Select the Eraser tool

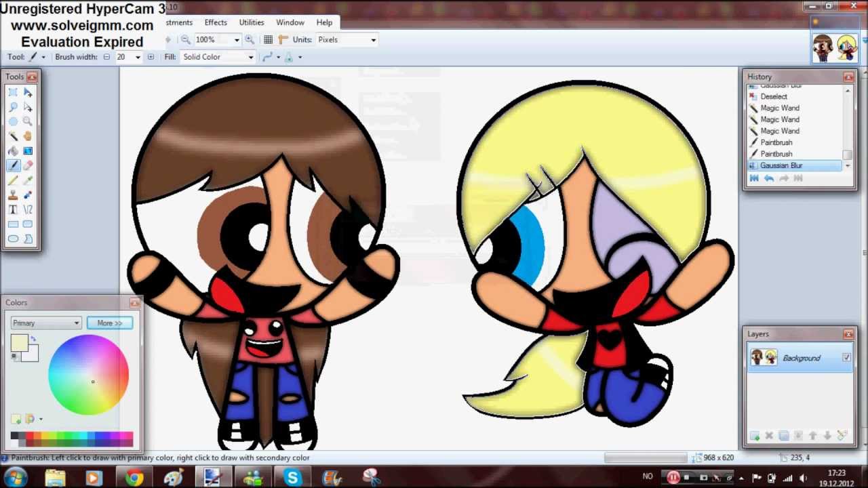28,165
